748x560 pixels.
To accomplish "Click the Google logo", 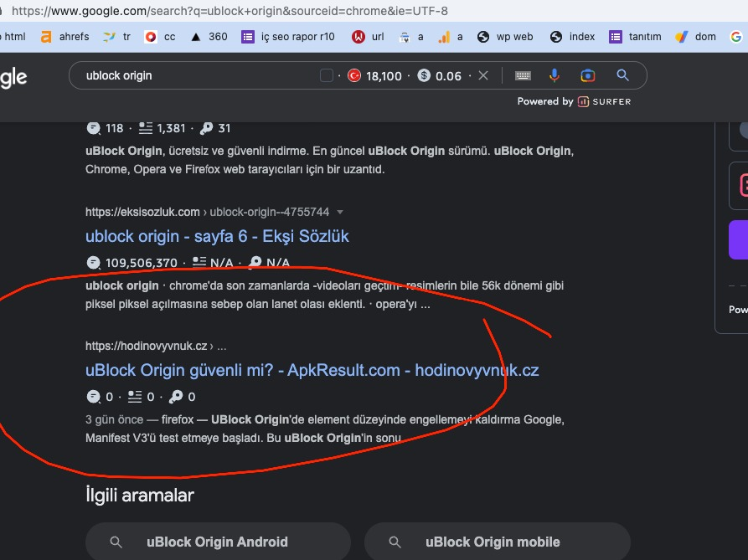I will tap(14, 78).
